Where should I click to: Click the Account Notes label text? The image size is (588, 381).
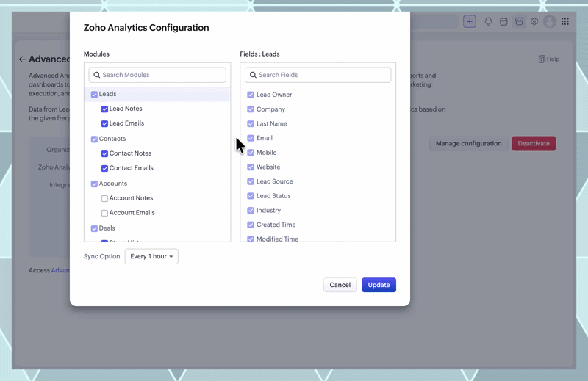click(x=132, y=197)
